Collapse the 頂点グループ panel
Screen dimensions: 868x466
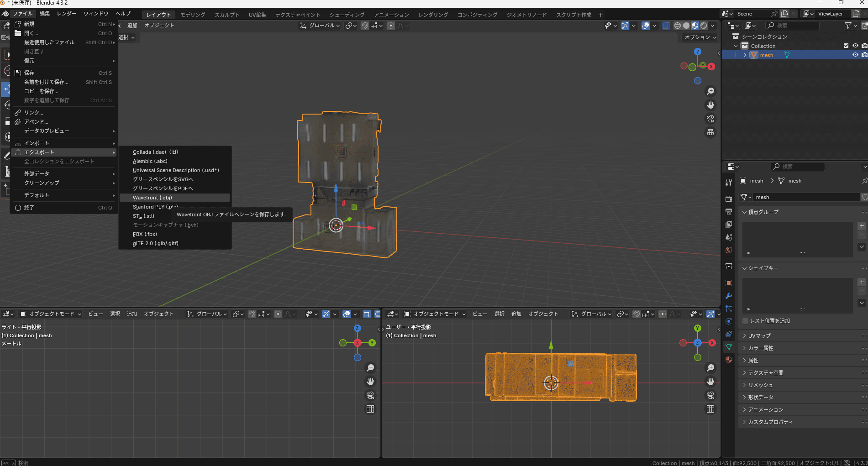point(763,212)
